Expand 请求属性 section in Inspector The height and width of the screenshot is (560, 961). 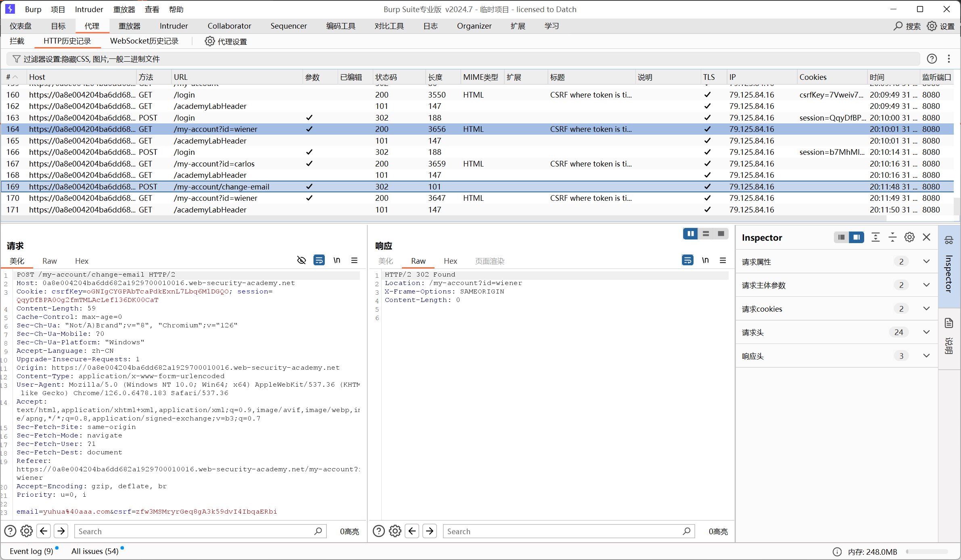926,261
